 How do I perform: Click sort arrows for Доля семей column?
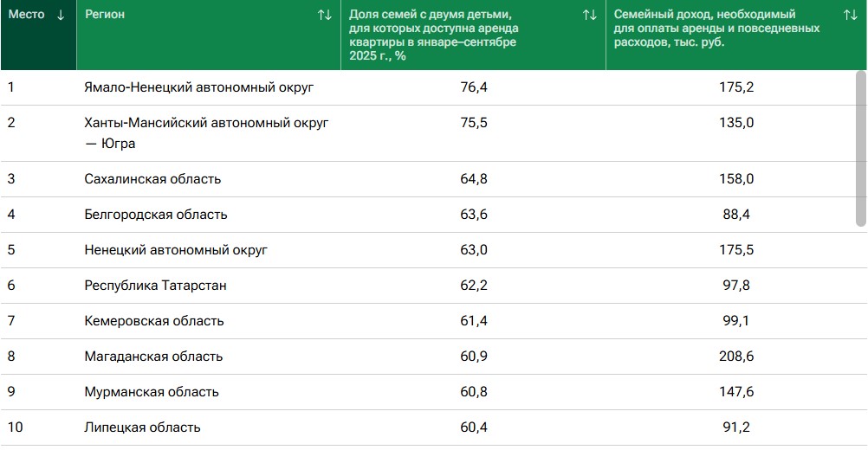590,15
